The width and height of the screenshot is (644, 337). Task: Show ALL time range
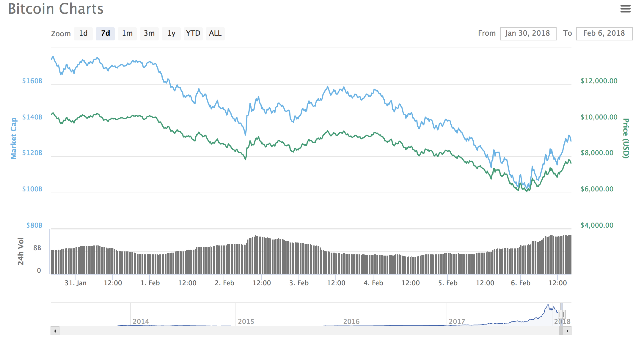[215, 33]
